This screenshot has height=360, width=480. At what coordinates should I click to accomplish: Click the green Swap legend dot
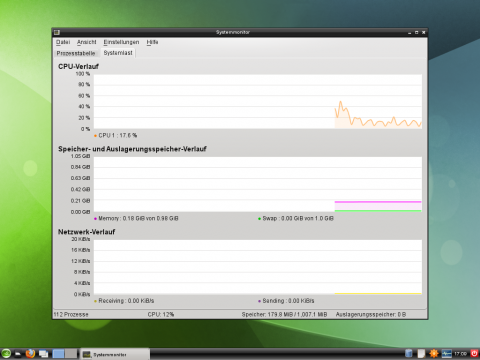[259, 219]
